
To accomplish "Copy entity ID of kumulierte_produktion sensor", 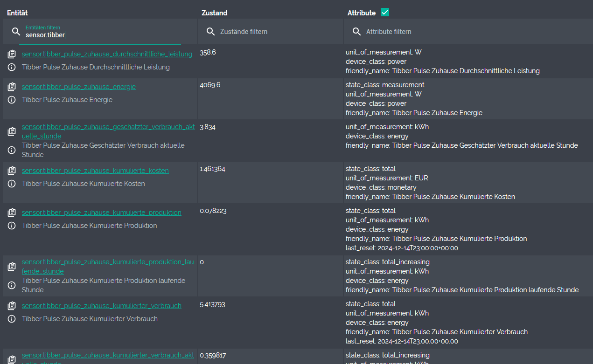I will [12, 213].
